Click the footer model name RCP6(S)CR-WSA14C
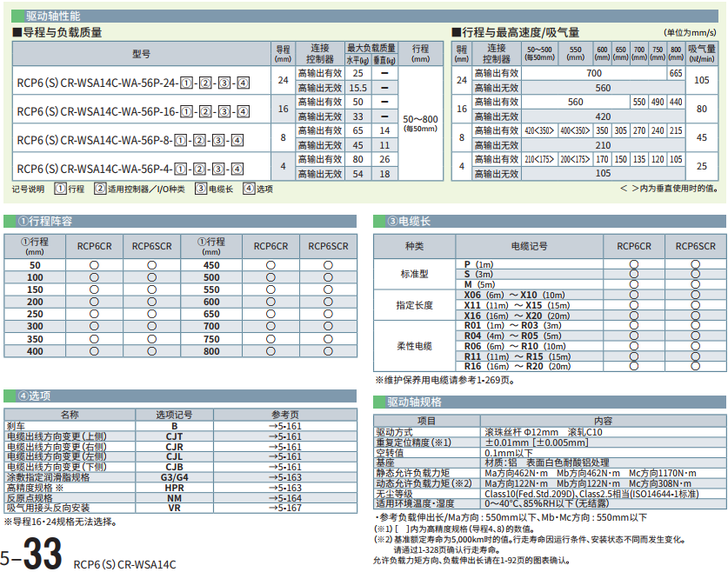The height and width of the screenshot is (572, 728). point(125,564)
